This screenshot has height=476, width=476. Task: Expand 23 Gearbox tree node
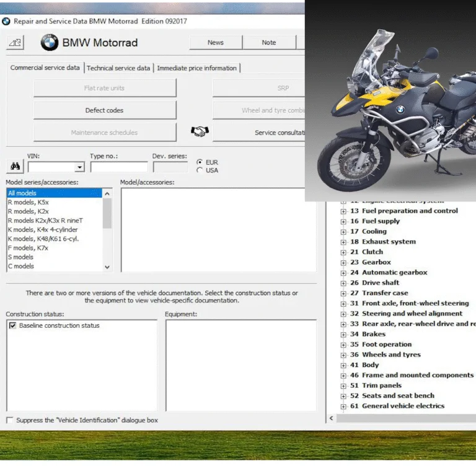coord(343,263)
